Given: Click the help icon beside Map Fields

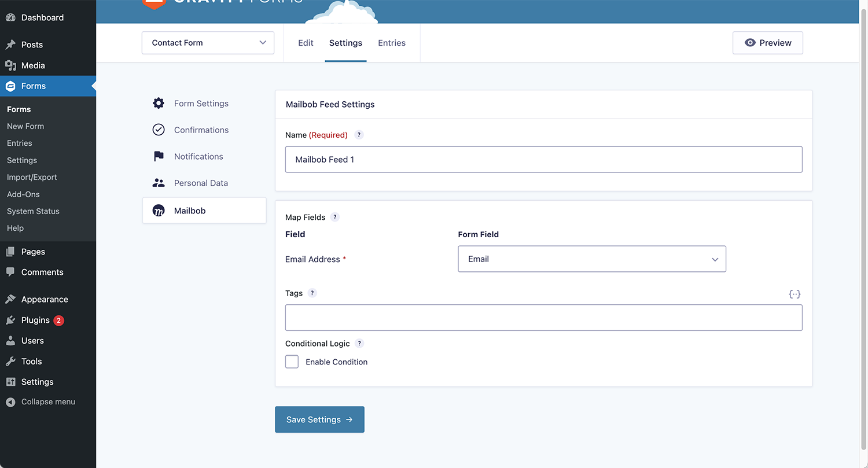Looking at the screenshot, I should point(335,218).
